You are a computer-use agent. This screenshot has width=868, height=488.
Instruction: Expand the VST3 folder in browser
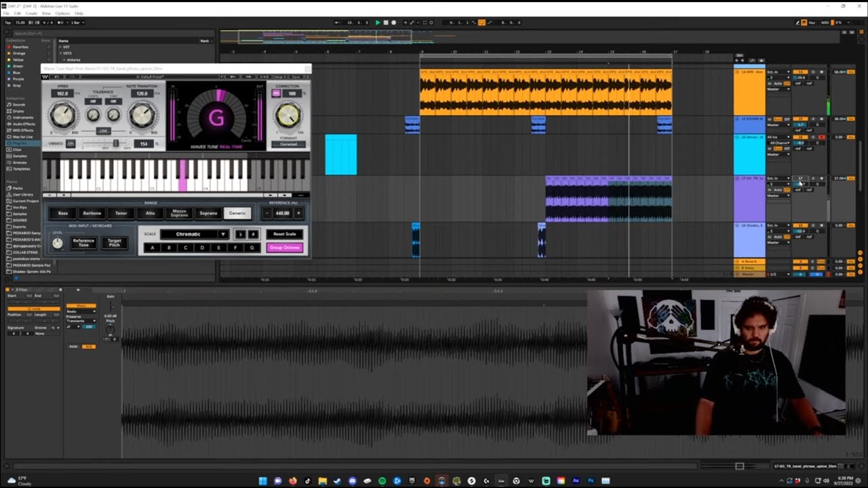point(60,53)
